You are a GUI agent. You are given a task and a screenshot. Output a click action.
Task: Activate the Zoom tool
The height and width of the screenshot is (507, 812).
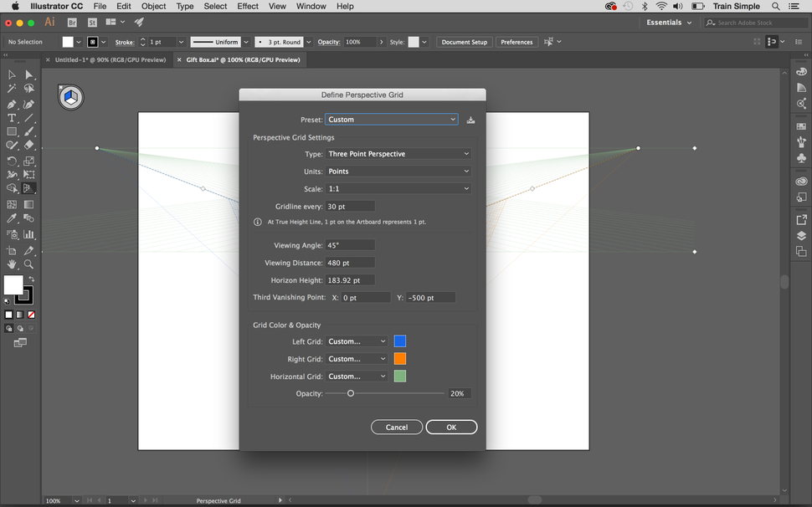click(28, 264)
